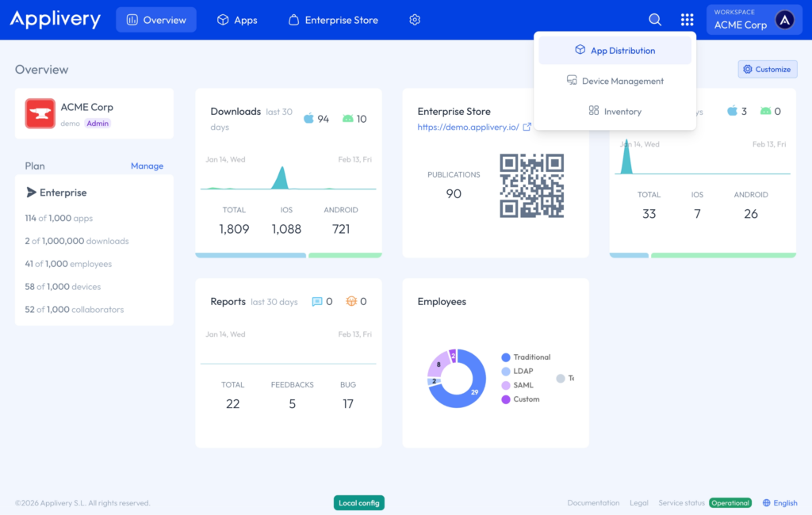Open search using the magnifying glass icon

654,19
